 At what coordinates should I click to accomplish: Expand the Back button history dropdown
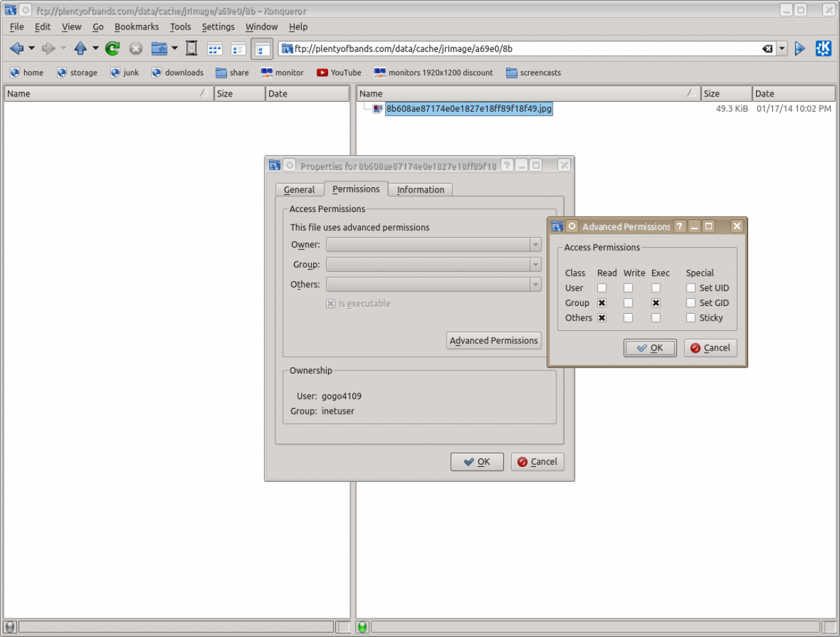tap(31, 49)
